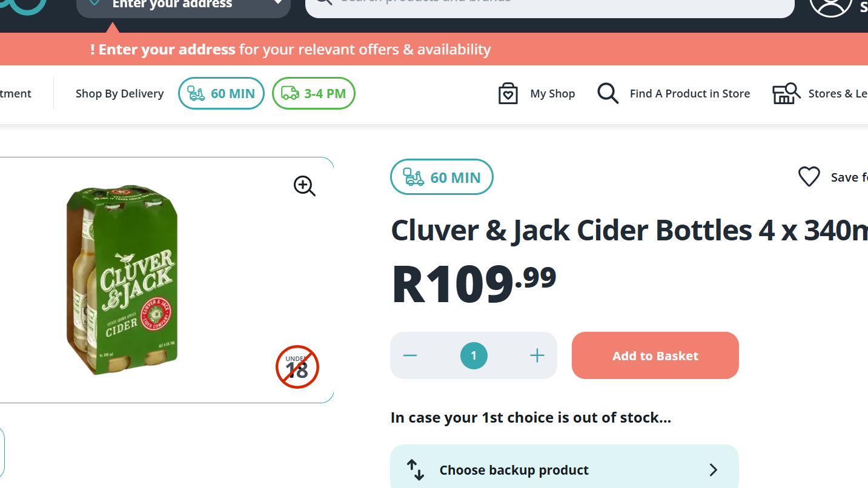Click the Find A Product magnifier icon
868x488 pixels.
tap(608, 94)
